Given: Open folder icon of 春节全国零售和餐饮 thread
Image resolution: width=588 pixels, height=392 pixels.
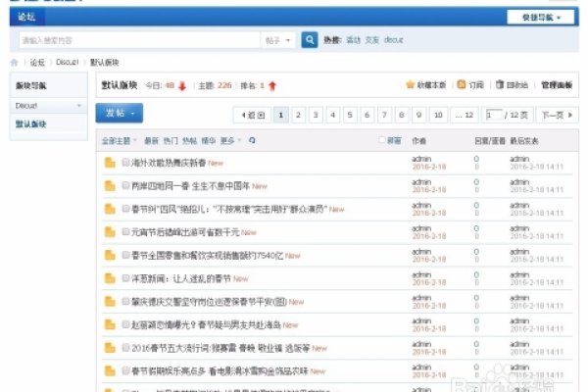Looking at the screenshot, I should click(110, 256).
